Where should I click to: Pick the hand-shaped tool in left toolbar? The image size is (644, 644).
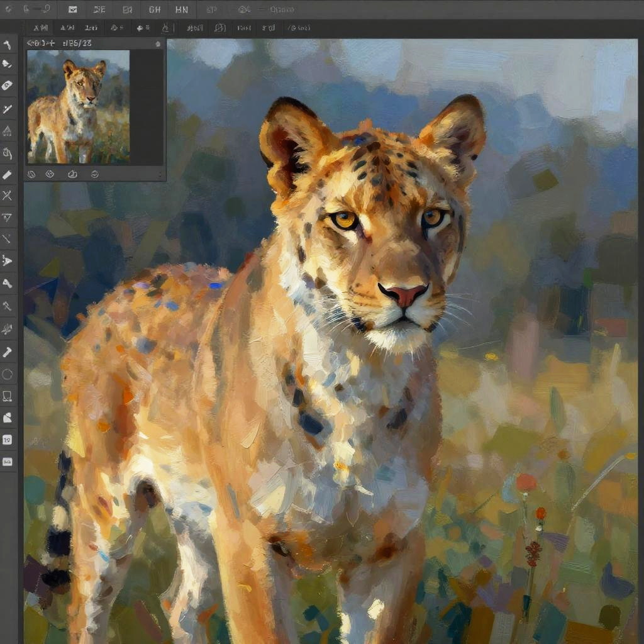click(8, 153)
